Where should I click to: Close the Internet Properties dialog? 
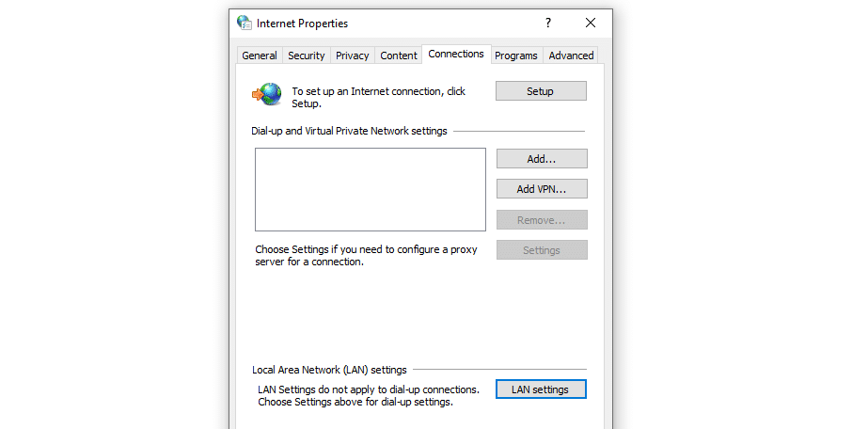[x=591, y=23]
